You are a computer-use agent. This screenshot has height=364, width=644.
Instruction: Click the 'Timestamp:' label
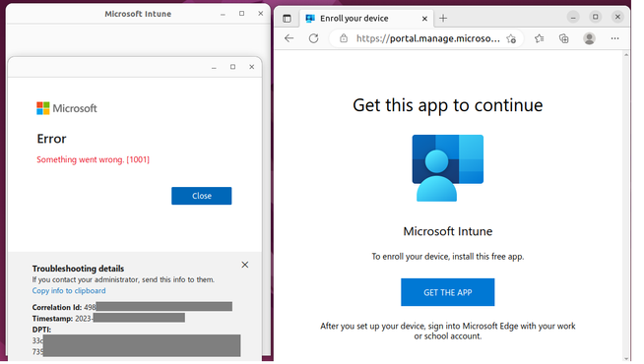pyautogui.click(x=52, y=319)
